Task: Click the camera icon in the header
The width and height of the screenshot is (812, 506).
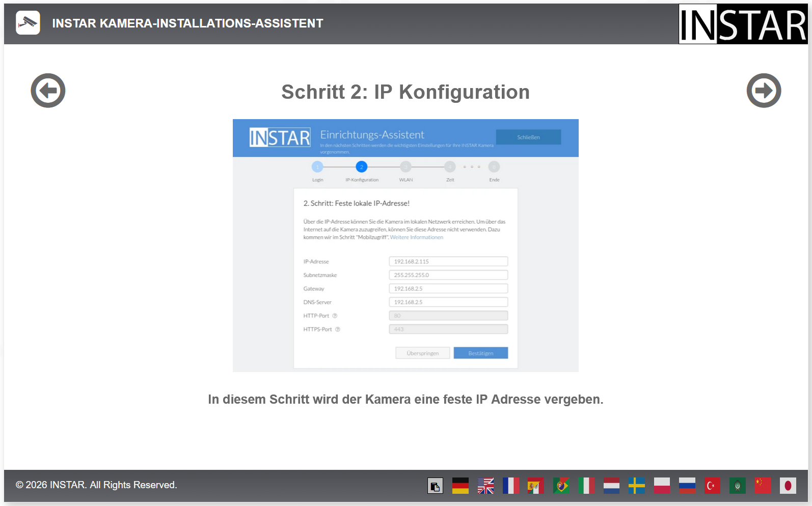Action: click(28, 23)
